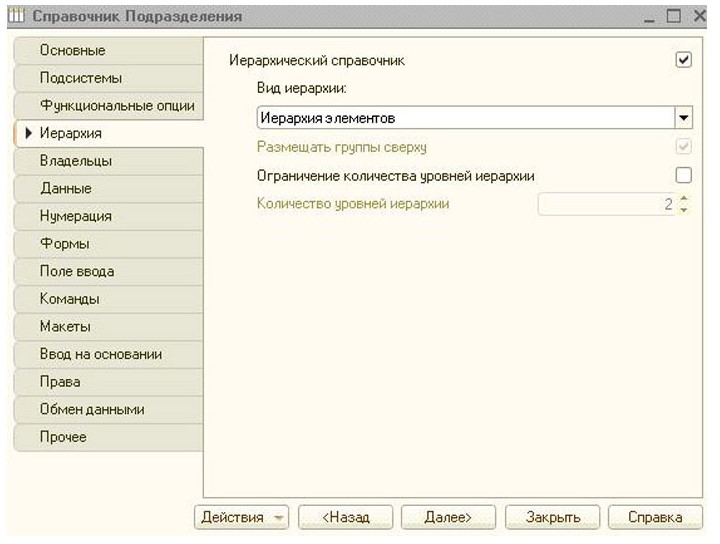Screen dimensions: 720x544
Task: Switch to the Основные tab
Action: (73, 50)
